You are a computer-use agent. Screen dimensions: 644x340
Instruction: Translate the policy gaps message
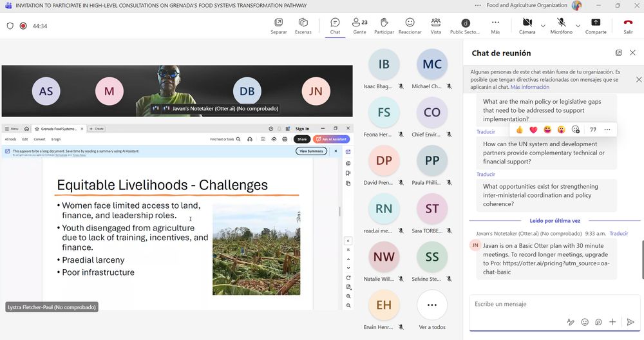point(486,132)
